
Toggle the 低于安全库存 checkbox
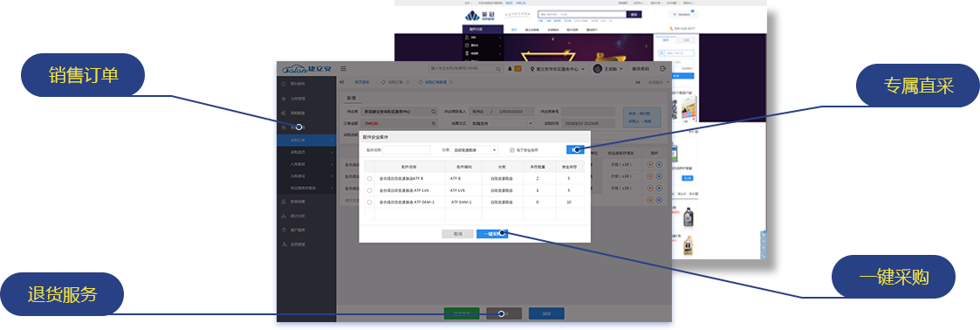point(512,150)
